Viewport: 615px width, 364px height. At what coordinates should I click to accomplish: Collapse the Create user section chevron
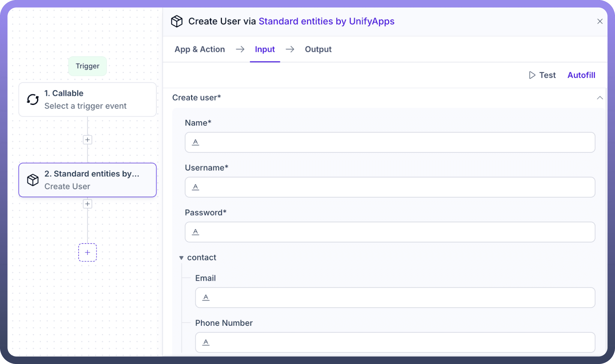coord(600,98)
